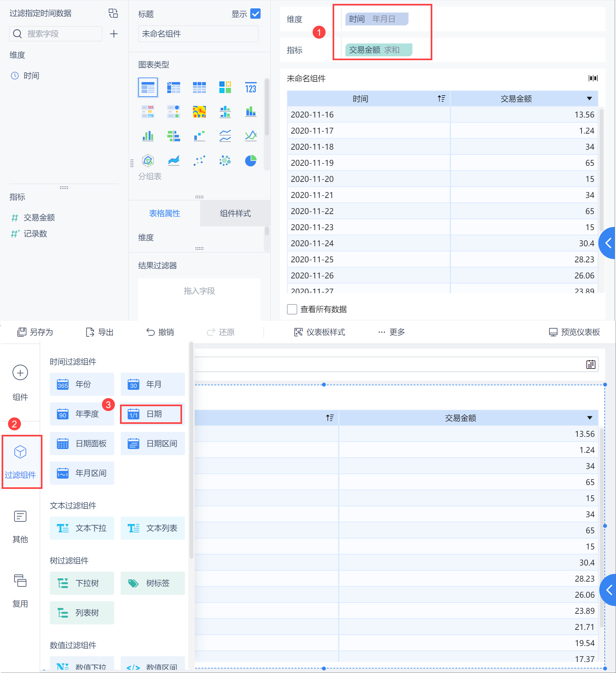Click the 搜索字段 search field
The width and height of the screenshot is (616, 673).
coord(56,34)
